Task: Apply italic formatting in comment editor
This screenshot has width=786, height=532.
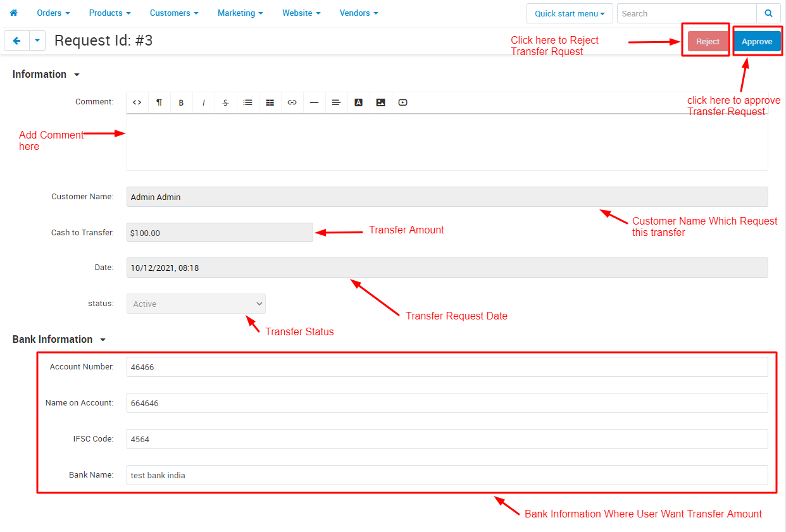Action: tap(203, 102)
